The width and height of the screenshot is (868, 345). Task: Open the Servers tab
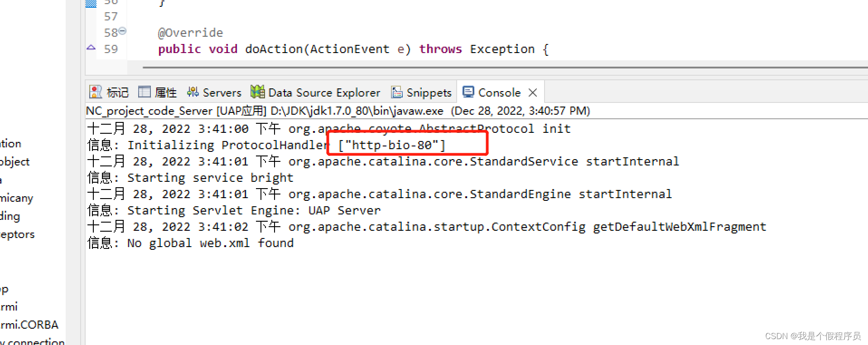[x=214, y=92]
